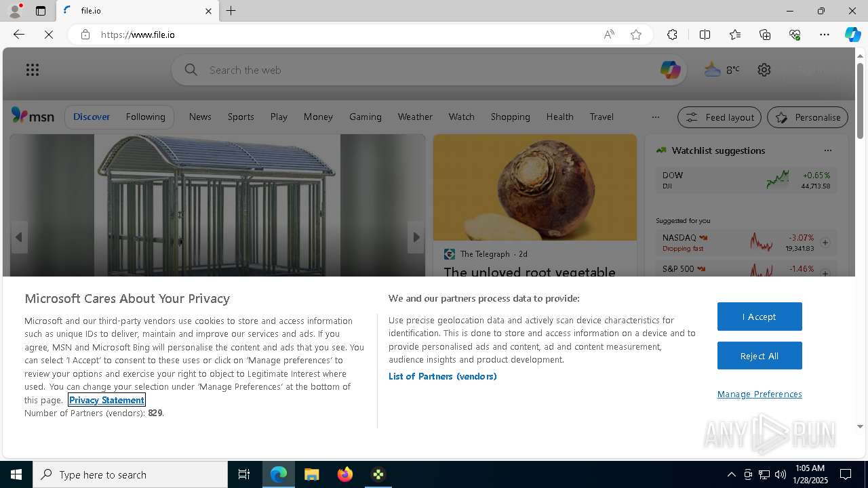Open the Money menu item
This screenshot has height=488, width=868.
(x=318, y=117)
